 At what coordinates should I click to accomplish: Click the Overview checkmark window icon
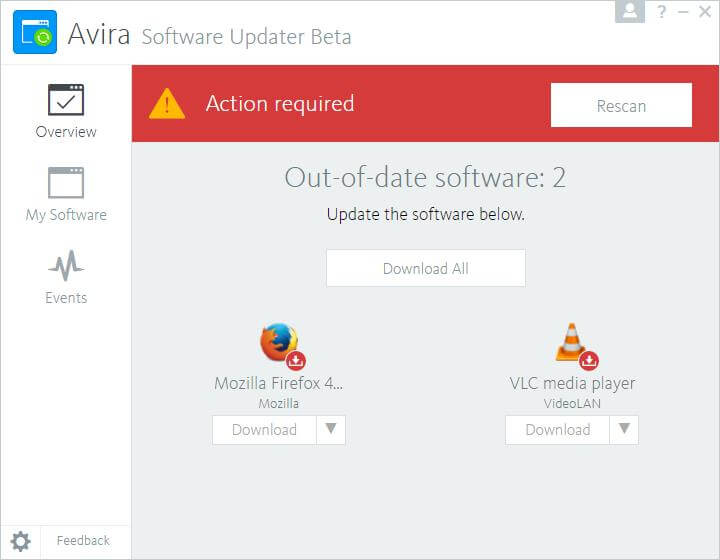(66, 100)
